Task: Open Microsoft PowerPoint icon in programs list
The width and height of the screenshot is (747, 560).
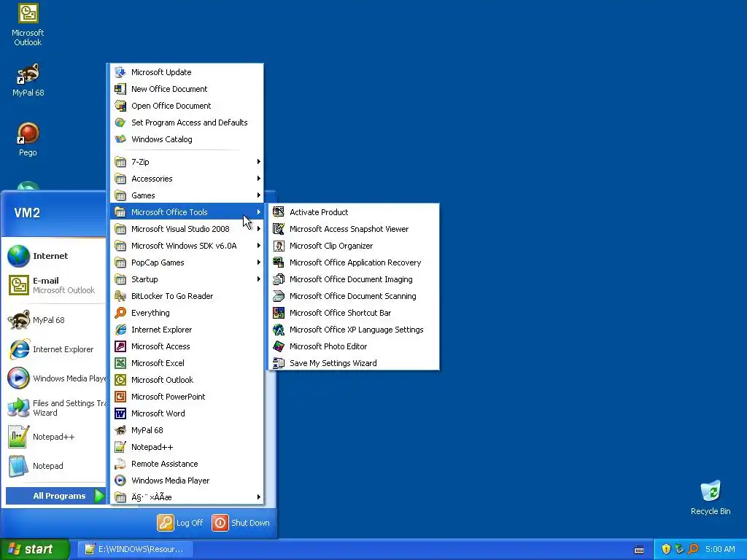Action: (x=120, y=396)
